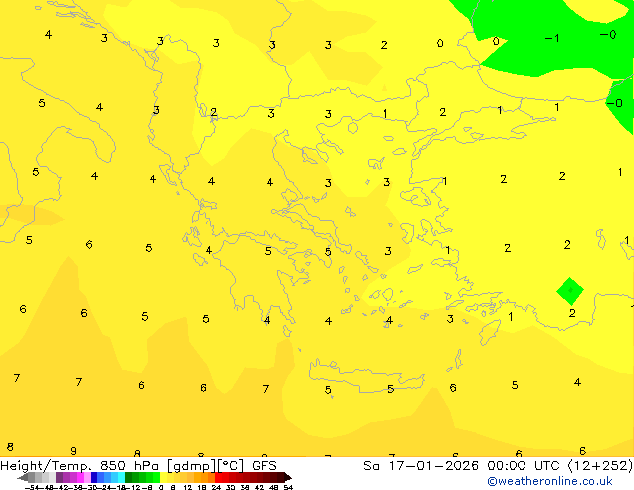Click the '-1' temperature value on the map
The height and width of the screenshot is (490, 634).
[552, 38]
